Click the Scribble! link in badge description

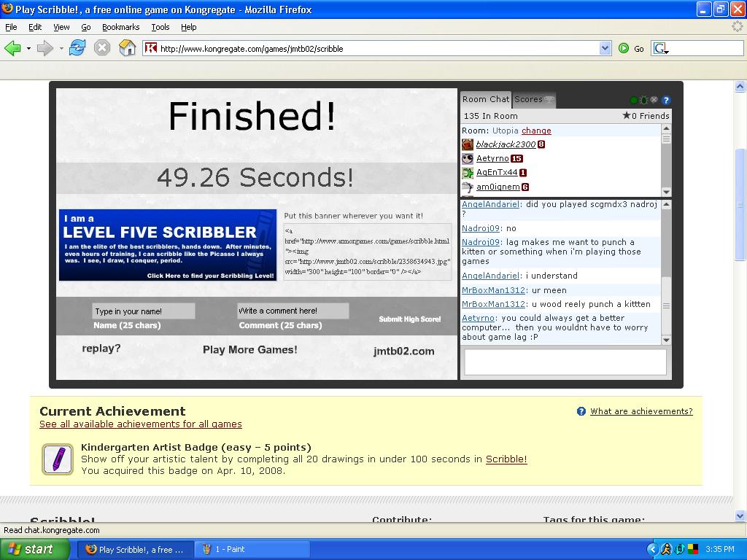click(x=506, y=459)
